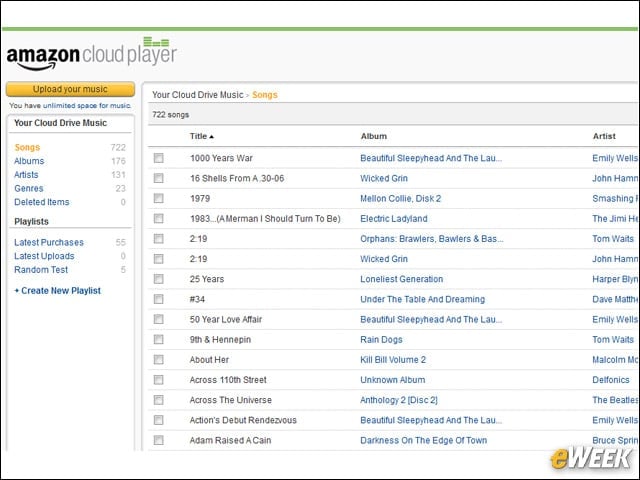
Task: Tick the checkbox for 25 Years
Action: [158, 279]
